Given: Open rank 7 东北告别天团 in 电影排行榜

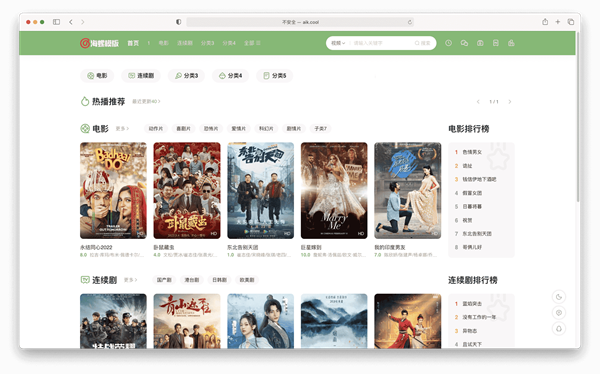Looking at the screenshot, I should click(x=477, y=234).
